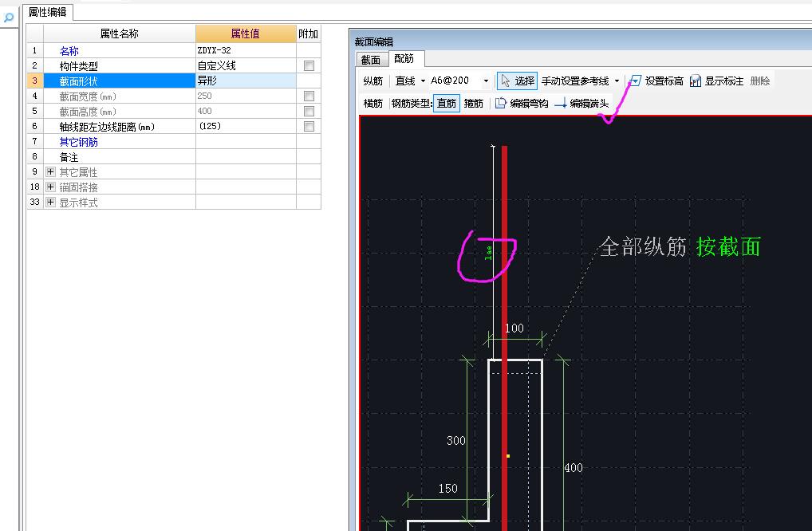
Task: Expand the 其它属性 group
Action: [x=50, y=172]
